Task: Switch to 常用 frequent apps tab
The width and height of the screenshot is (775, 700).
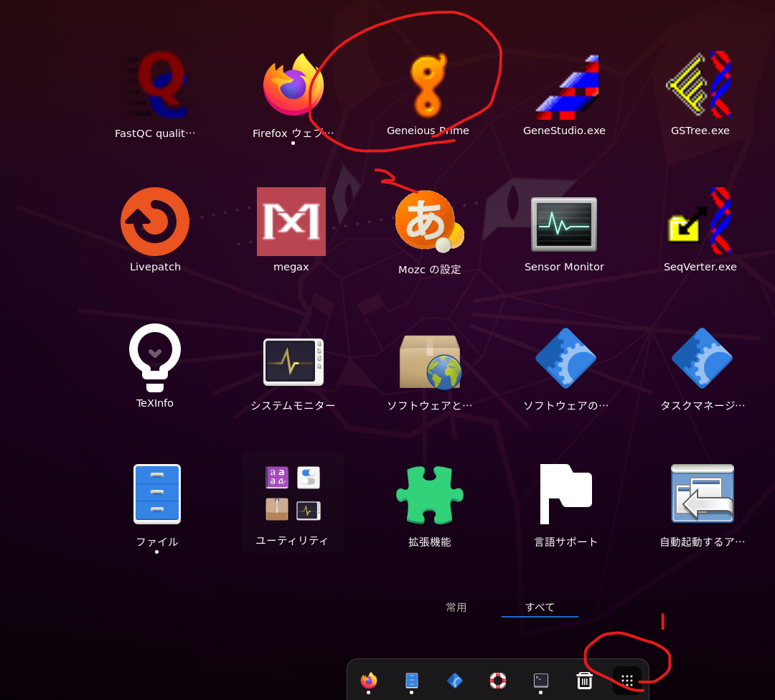Action: coord(456,607)
